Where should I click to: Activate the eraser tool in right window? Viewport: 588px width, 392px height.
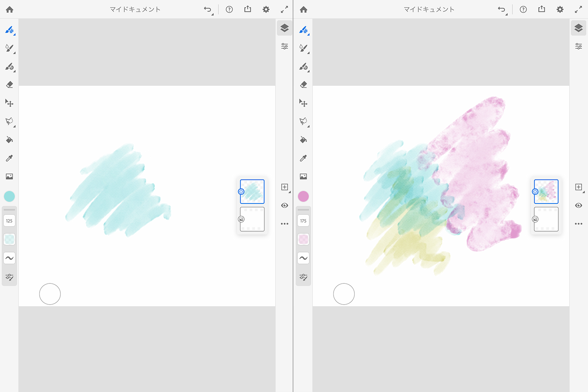coord(303,85)
